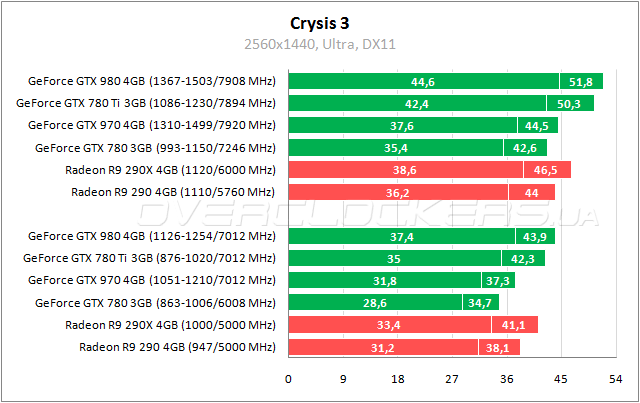
Task: Click the 0 tick on the horizontal axis
Action: (x=289, y=380)
